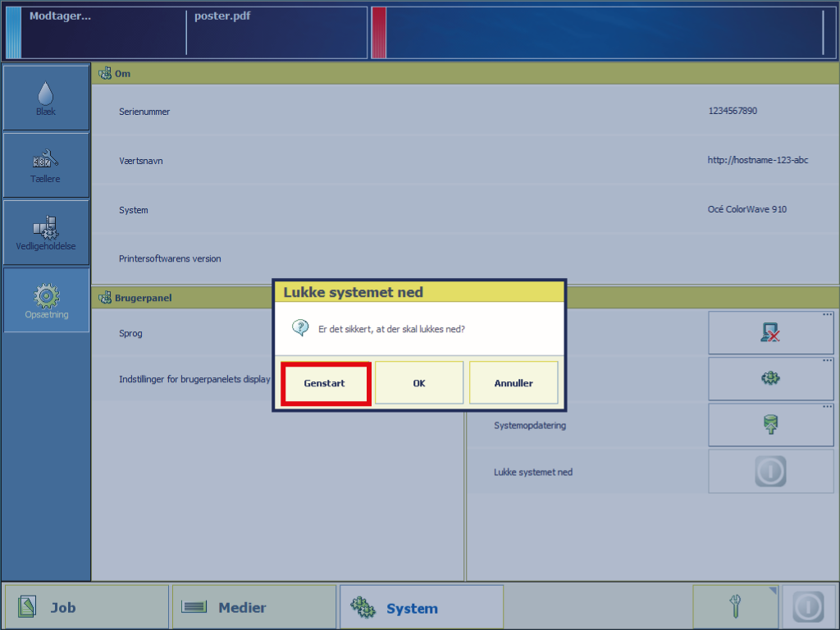The height and width of the screenshot is (630, 840).
Task: Select the System tab
Action: [x=422, y=607]
